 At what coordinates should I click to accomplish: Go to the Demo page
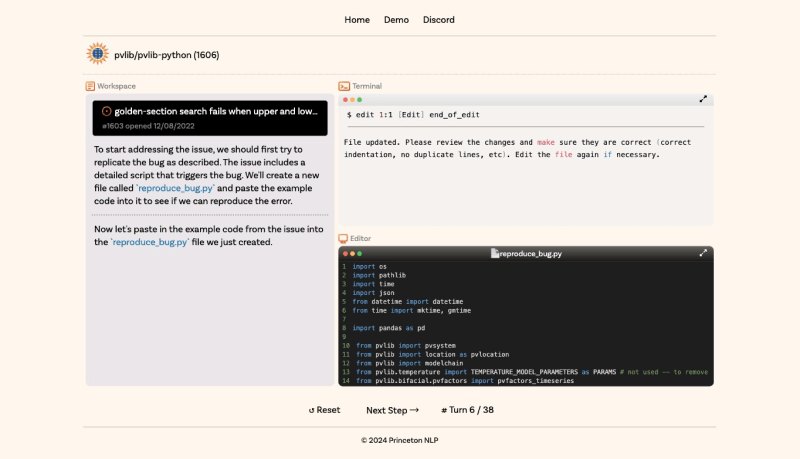click(396, 19)
